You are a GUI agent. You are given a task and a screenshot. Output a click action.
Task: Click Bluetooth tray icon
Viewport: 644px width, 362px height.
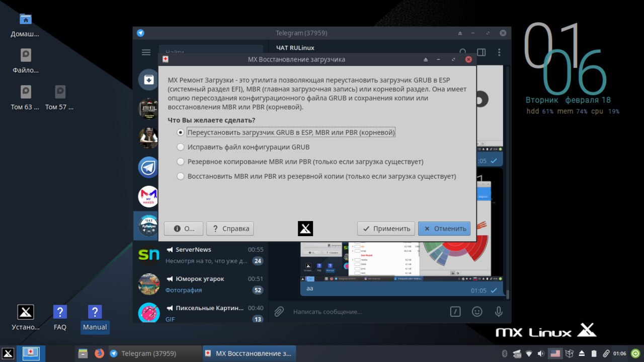505,353
